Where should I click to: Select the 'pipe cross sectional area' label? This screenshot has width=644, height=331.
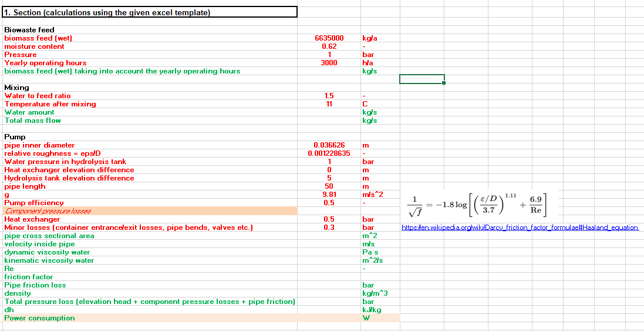coord(150,236)
